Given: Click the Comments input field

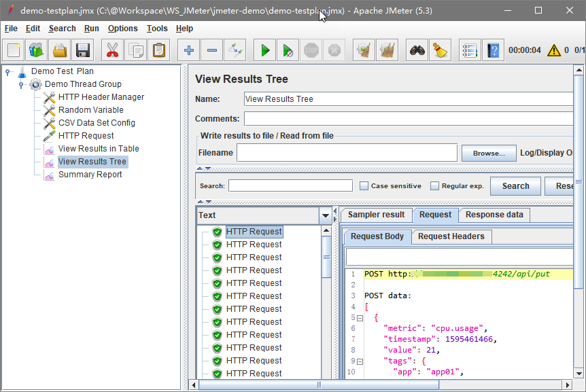Looking at the screenshot, I should pos(408,119).
